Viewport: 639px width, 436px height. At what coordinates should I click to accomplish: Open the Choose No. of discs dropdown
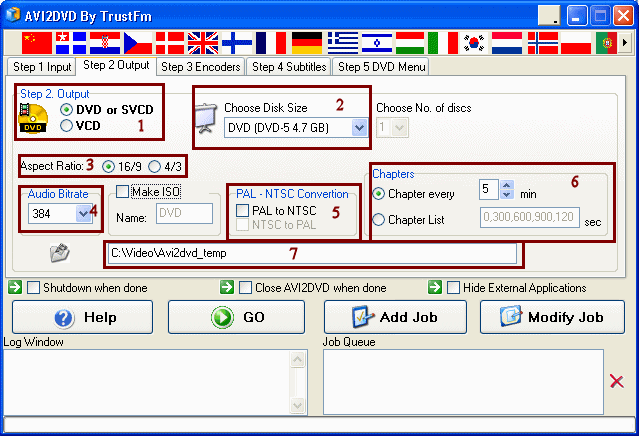400,128
